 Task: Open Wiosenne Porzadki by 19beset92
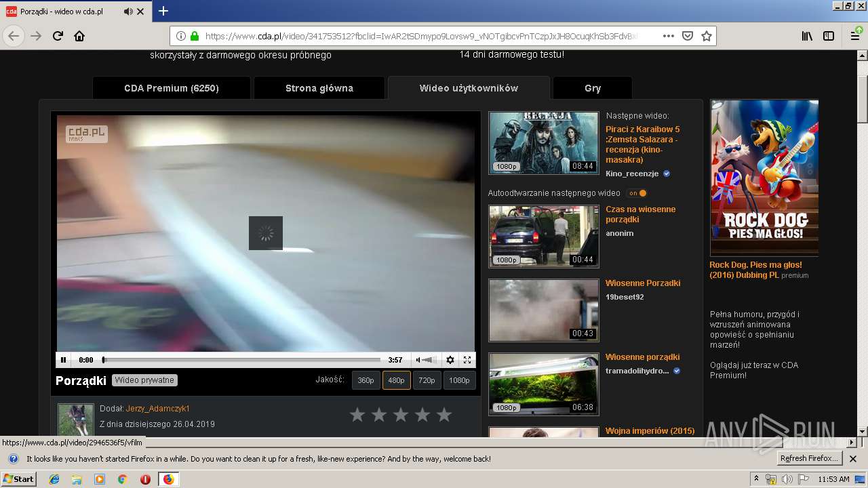coord(643,283)
